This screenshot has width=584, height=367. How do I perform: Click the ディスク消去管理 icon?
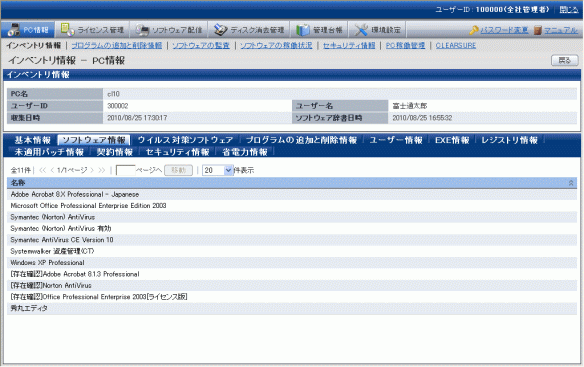(220, 30)
